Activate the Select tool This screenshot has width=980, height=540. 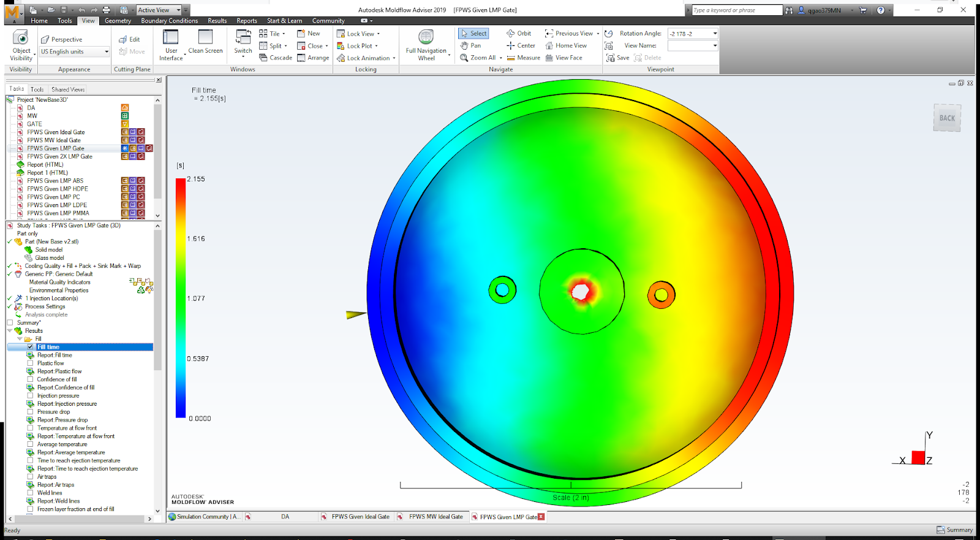(x=473, y=34)
